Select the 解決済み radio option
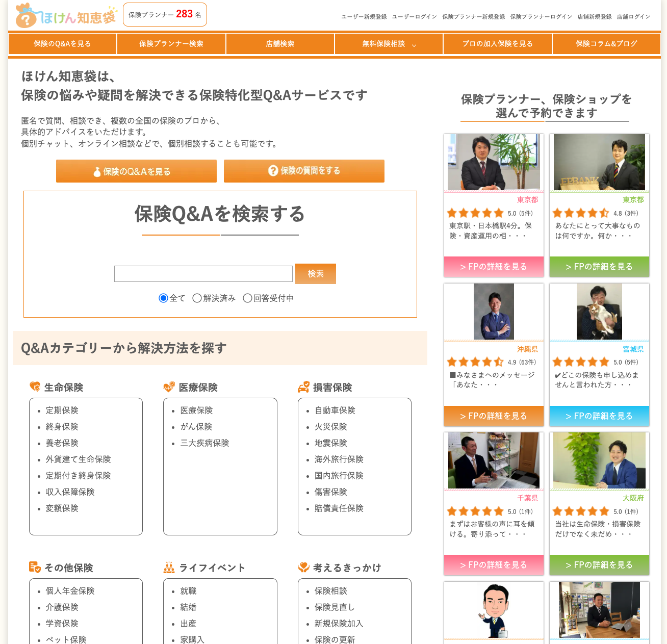 tap(197, 298)
